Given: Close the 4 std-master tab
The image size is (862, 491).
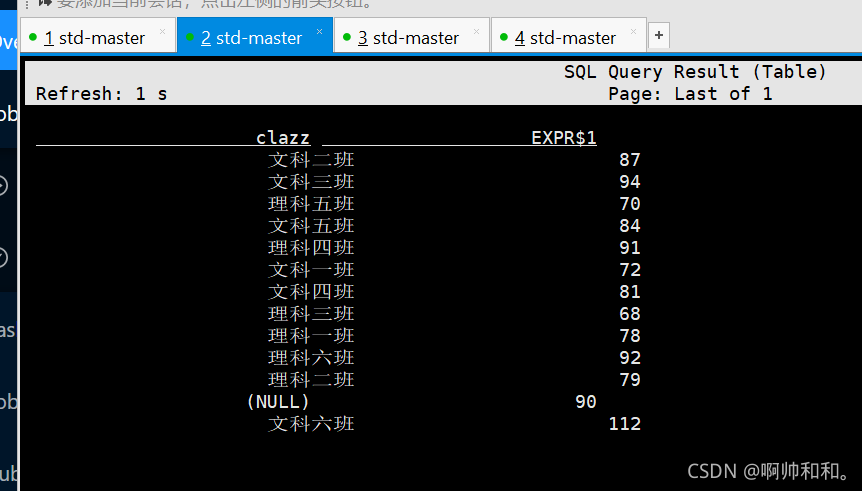Looking at the screenshot, I should point(633,31).
